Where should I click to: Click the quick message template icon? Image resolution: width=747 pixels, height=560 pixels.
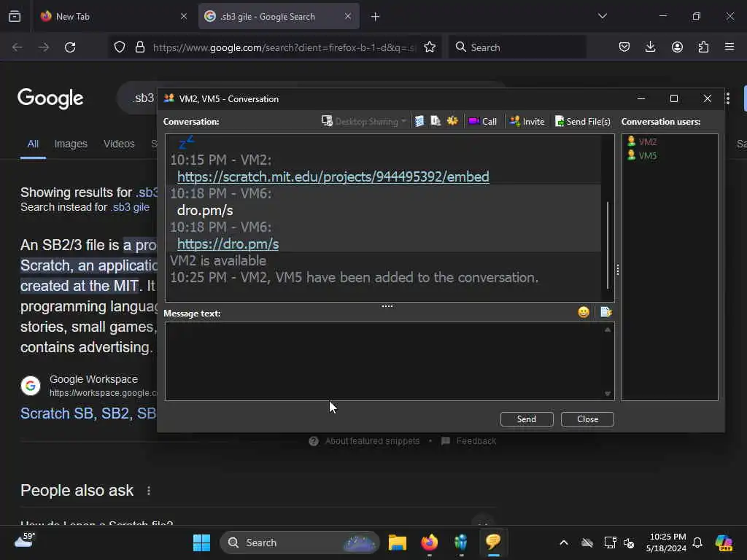[x=605, y=312]
